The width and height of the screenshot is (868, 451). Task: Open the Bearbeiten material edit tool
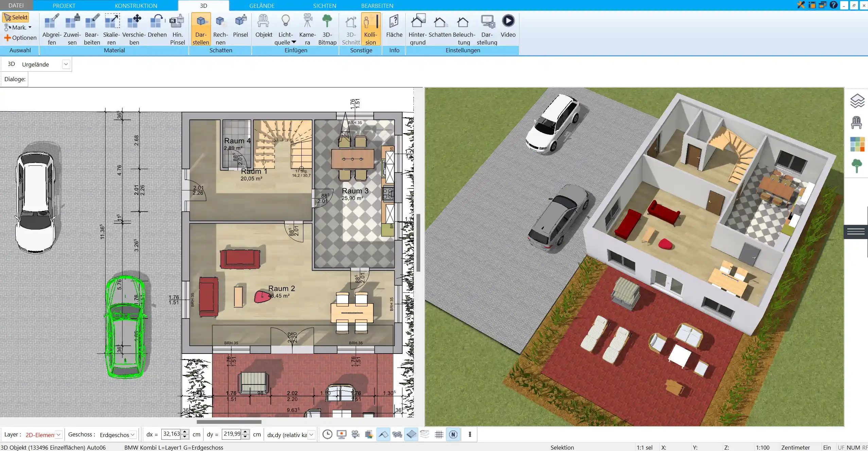pos(92,29)
